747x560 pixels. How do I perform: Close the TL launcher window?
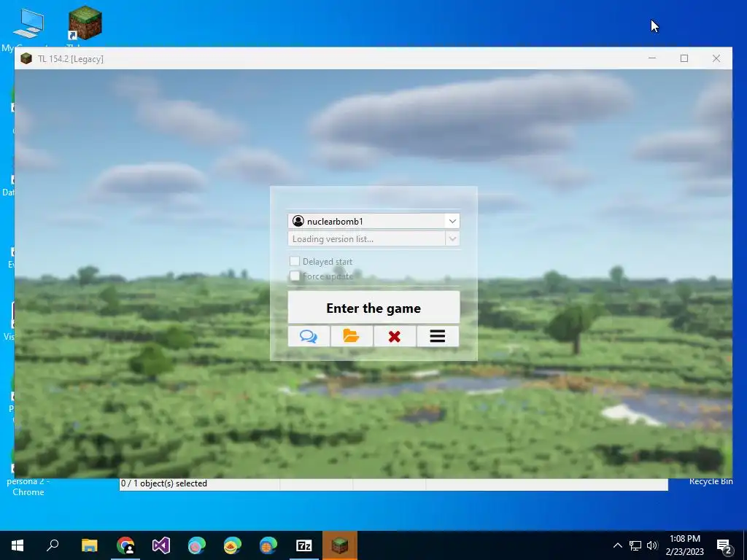[716, 58]
